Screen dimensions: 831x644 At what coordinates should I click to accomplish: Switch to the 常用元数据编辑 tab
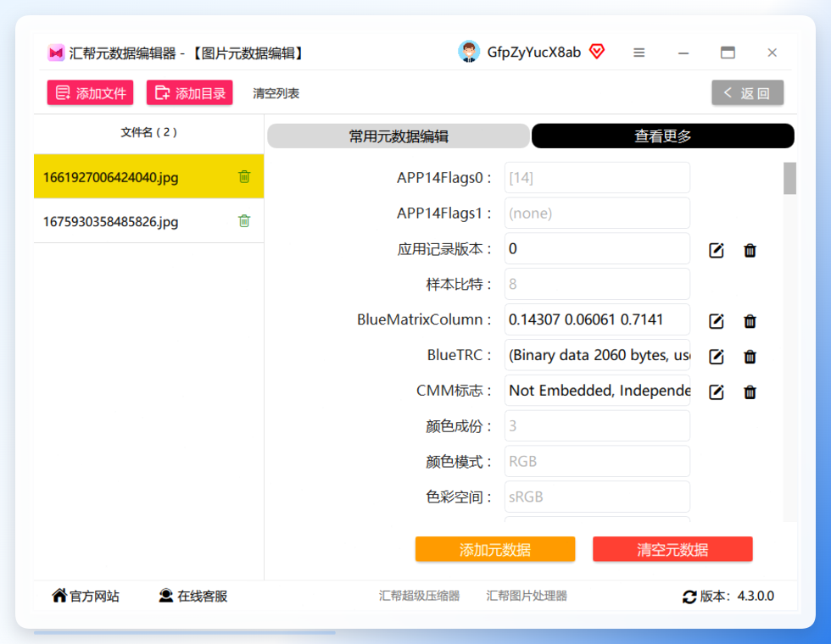pos(399,136)
